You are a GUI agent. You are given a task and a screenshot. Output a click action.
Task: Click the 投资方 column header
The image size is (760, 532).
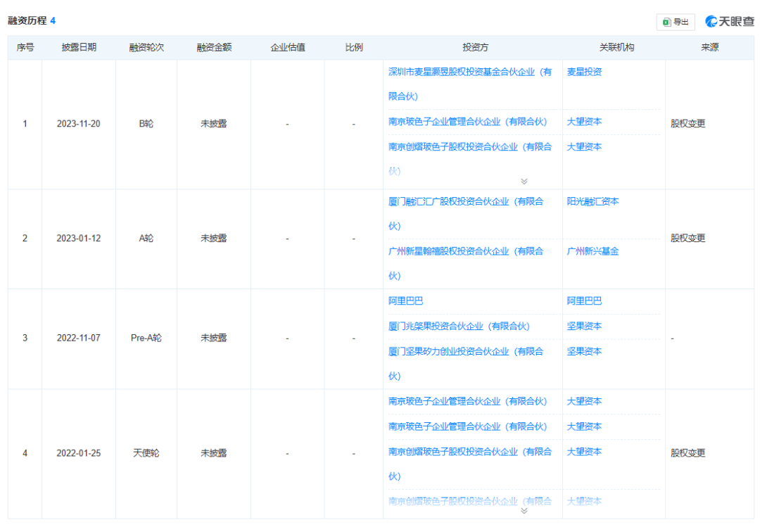click(475, 47)
